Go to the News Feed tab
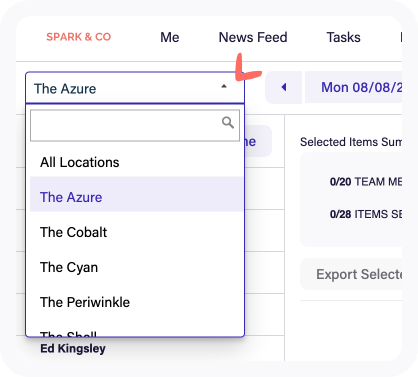The image size is (418, 377). (x=253, y=37)
